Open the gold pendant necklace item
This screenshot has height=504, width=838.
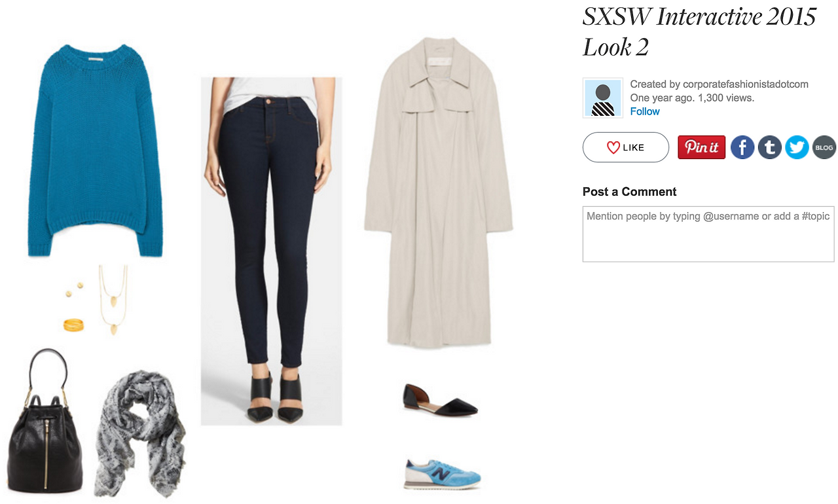click(x=113, y=300)
